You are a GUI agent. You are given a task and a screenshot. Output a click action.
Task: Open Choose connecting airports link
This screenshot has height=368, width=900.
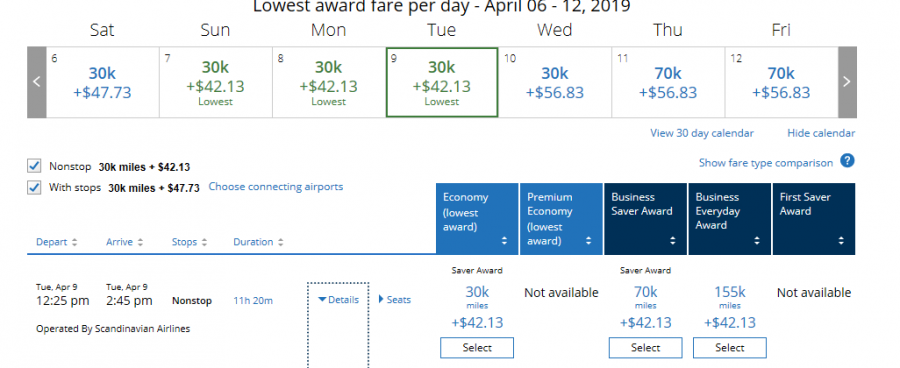(x=276, y=187)
